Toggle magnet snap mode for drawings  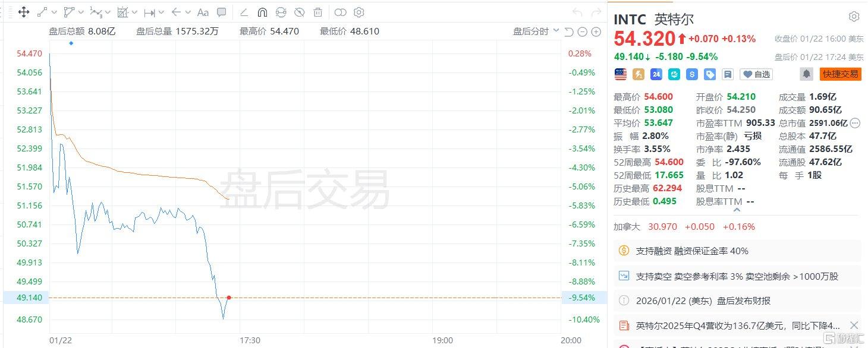pos(262,12)
